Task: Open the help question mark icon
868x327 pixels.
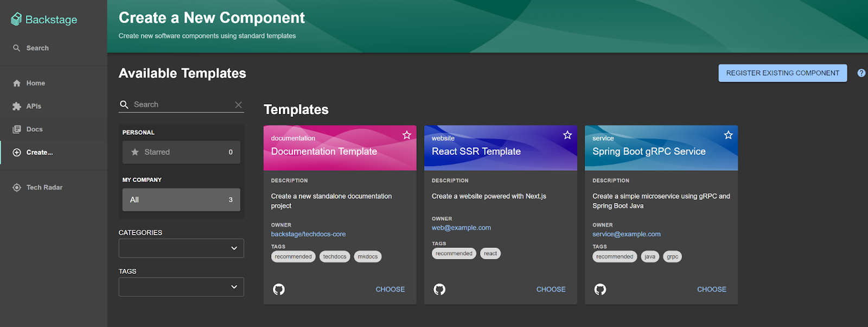Action: (861, 73)
